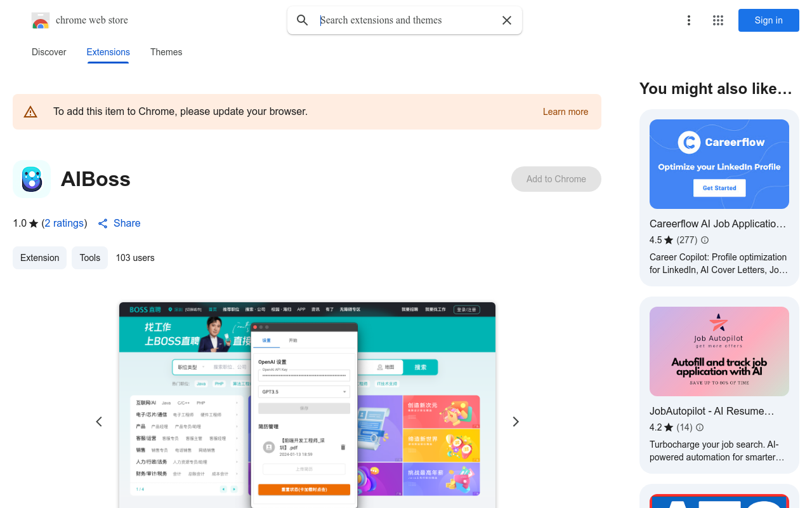The width and height of the screenshot is (812, 508).
Task: Open the 2 ratings link
Action: [65, 224]
